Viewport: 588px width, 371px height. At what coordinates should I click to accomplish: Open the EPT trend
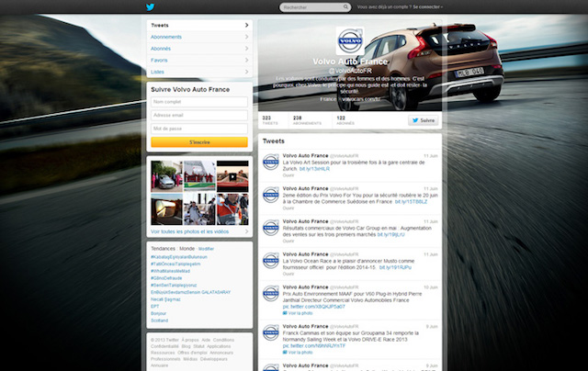pyautogui.click(x=154, y=306)
